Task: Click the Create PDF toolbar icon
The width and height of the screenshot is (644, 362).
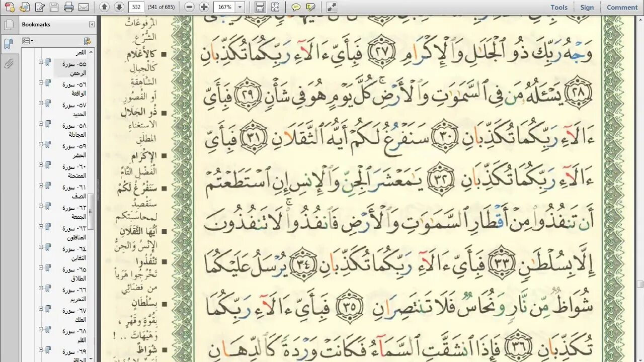Action: 10,7
